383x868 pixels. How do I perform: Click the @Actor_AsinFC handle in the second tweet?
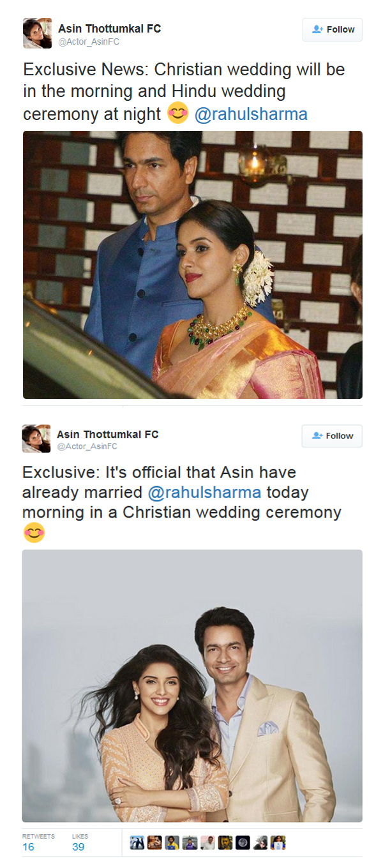[x=87, y=447]
